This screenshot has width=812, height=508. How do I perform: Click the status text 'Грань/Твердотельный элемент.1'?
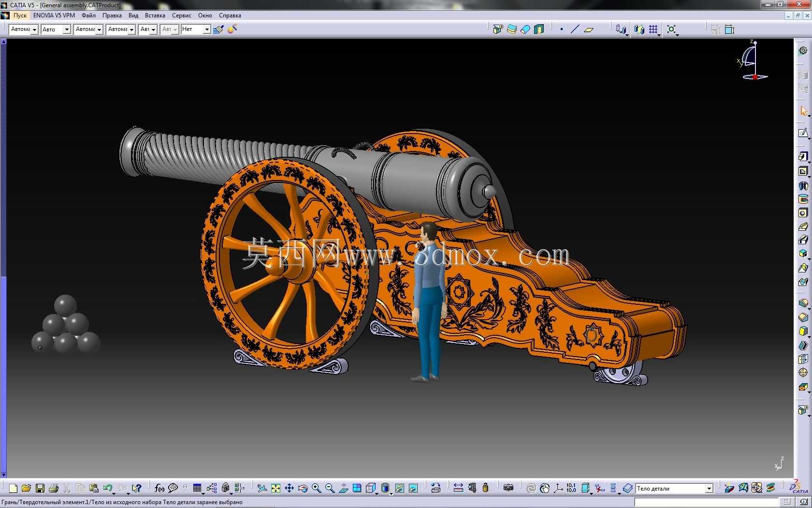coord(46,502)
